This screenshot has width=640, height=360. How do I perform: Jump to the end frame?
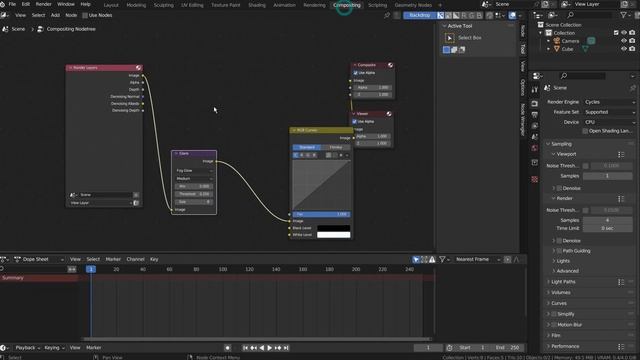click(286, 348)
